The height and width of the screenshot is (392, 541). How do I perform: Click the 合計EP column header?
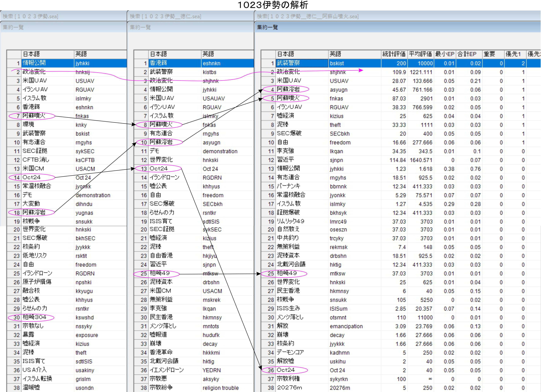(467, 54)
